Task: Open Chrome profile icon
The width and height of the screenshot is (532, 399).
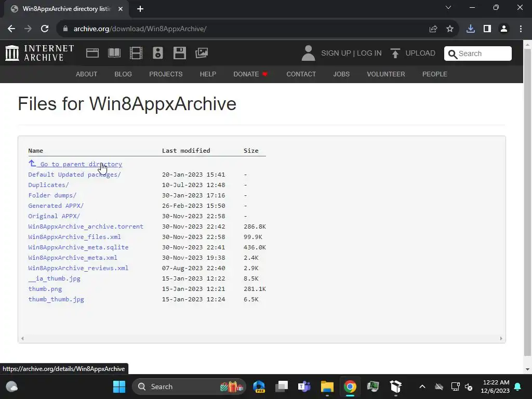Action: [504, 29]
